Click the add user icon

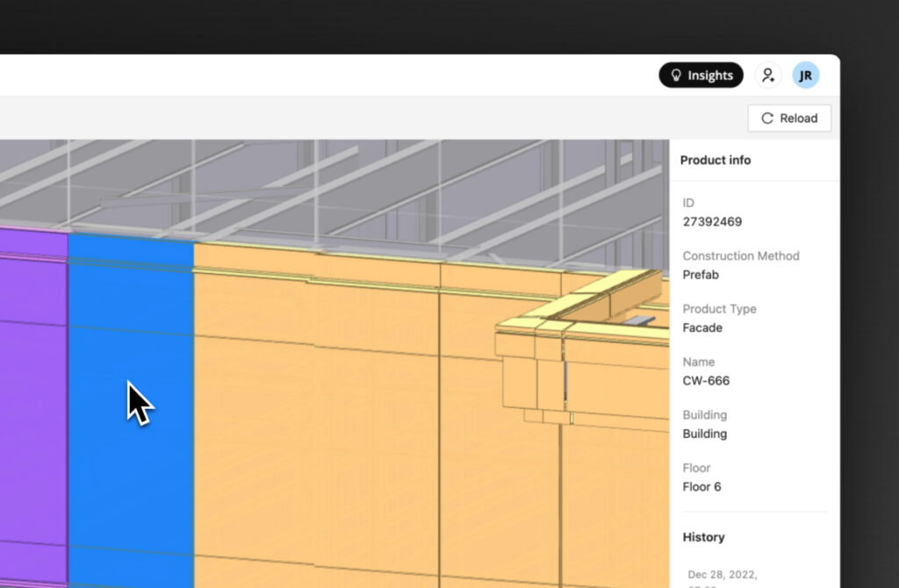[768, 75]
